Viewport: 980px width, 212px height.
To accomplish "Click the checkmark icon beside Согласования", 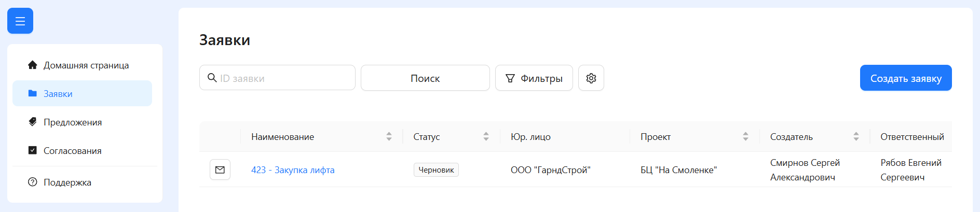I will (x=33, y=150).
